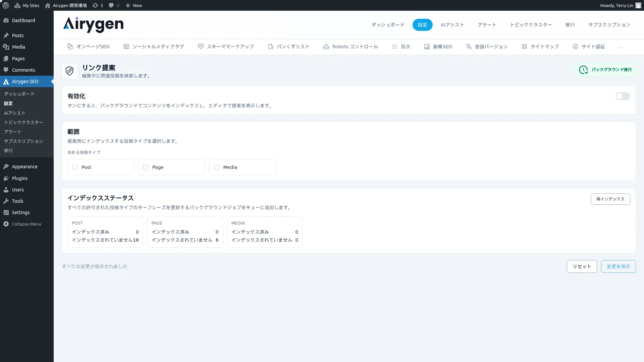Viewport: 644px width, 362px height.
Task: Open the ソーシャルメディアタグ settings tab
Action: pos(154,47)
